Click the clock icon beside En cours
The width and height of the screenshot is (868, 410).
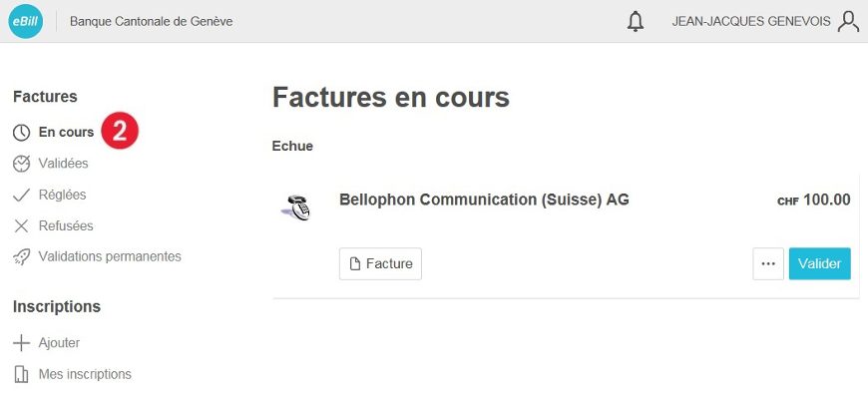click(x=21, y=133)
